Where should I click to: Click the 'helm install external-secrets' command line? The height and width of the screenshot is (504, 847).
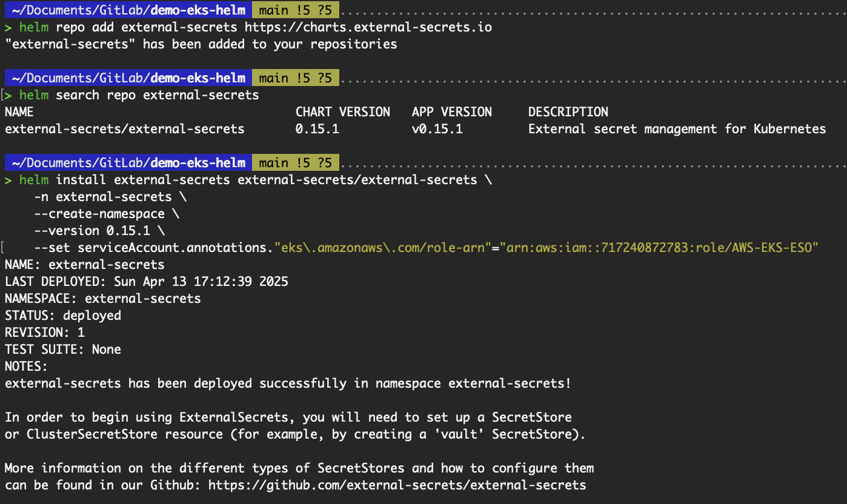click(256, 180)
